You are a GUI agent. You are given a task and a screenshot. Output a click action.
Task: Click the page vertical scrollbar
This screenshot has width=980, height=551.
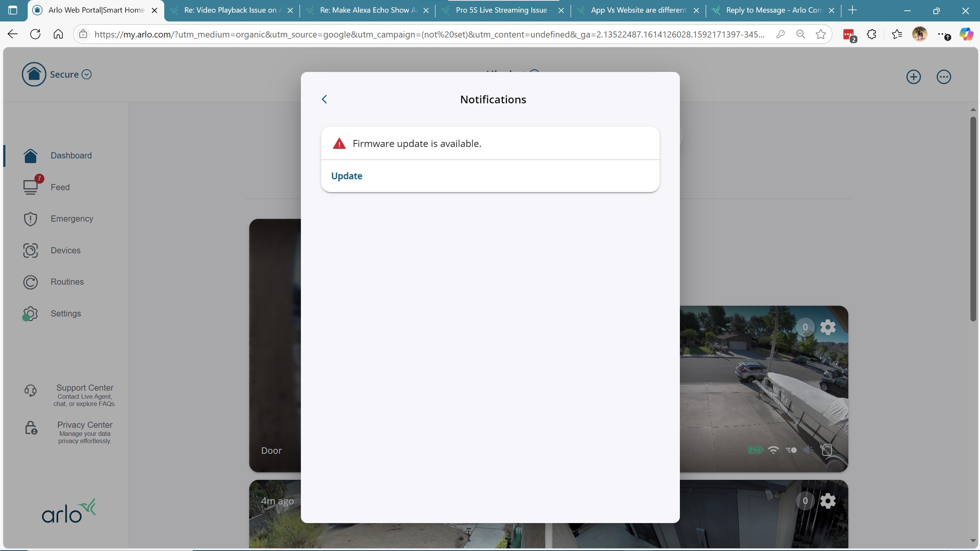tap(973, 218)
